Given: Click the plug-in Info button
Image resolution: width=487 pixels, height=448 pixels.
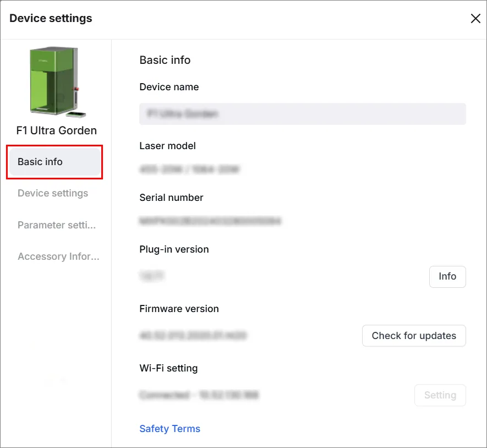Looking at the screenshot, I should (x=447, y=276).
